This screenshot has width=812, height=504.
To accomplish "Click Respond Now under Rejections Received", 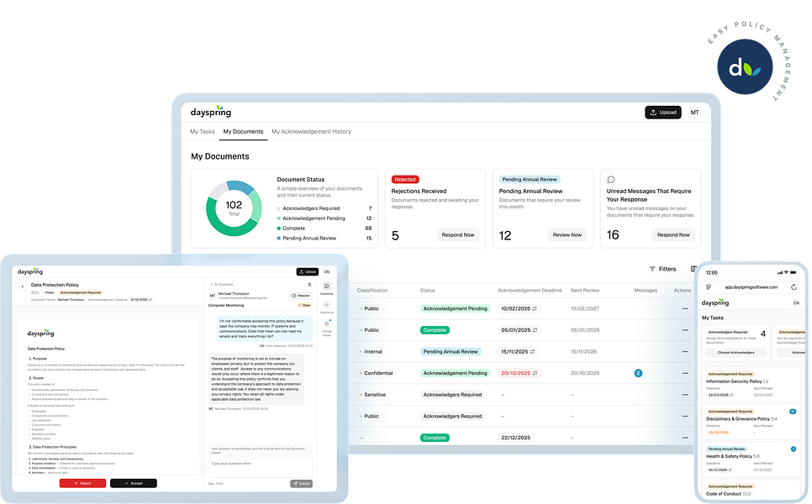I will 458,235.
